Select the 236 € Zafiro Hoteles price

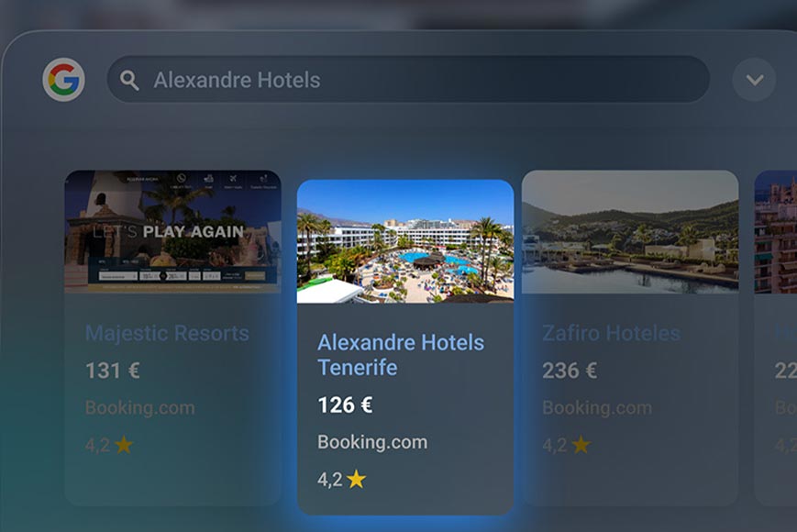(570, 371)
